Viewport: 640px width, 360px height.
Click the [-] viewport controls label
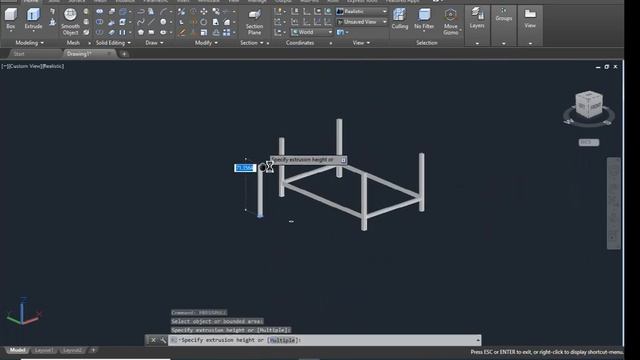click(x=4, y=66)
